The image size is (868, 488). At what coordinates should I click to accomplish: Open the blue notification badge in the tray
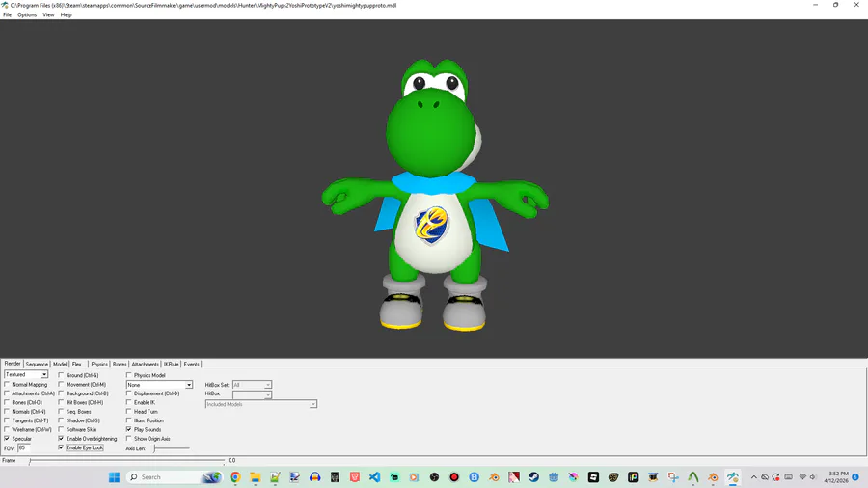(855, 477)
